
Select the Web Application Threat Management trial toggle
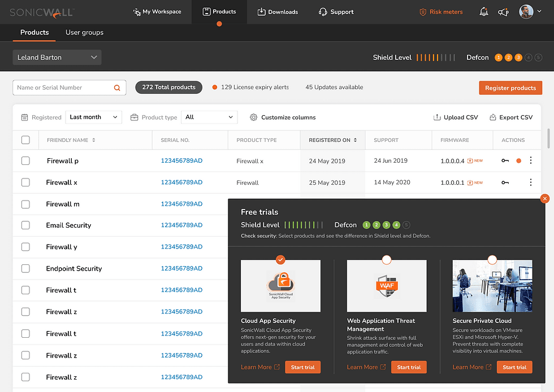[x=387, y=260]
